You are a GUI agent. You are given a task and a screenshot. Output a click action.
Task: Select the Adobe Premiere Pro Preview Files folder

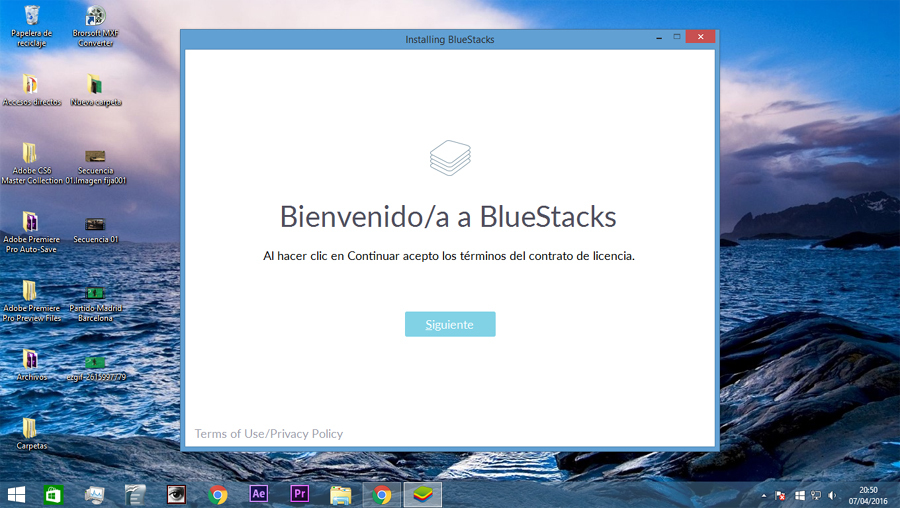[x=31, y=291]
